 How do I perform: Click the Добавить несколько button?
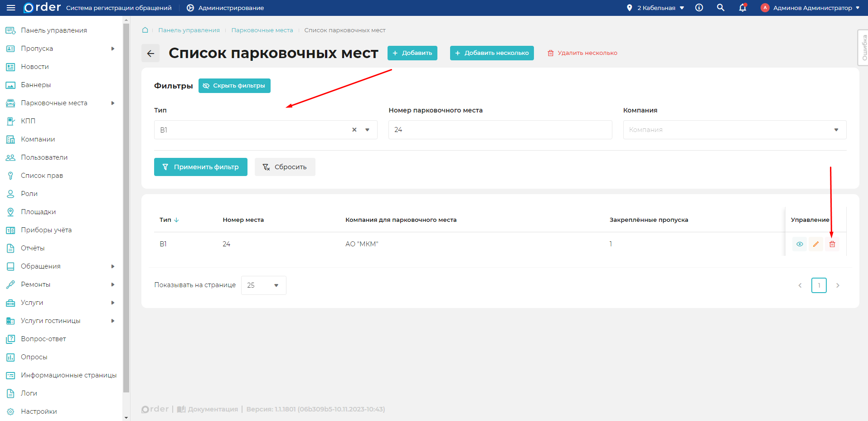tap(492, 53)
